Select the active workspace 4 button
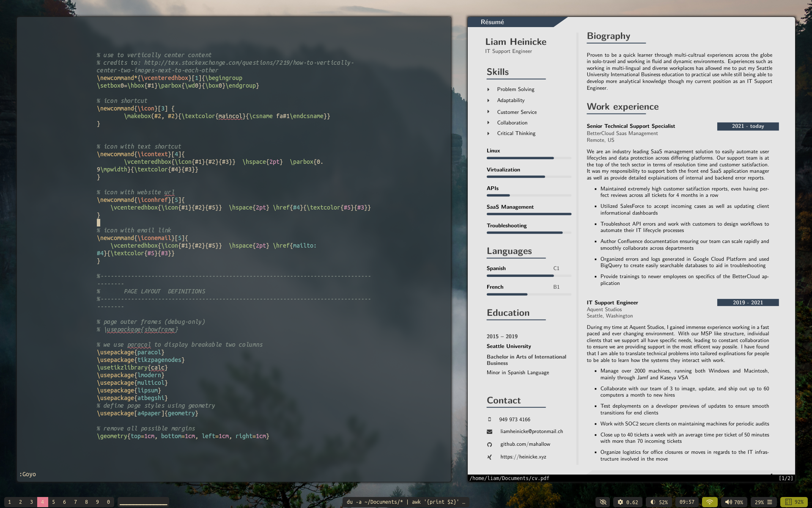 click(x=42, y=502)
